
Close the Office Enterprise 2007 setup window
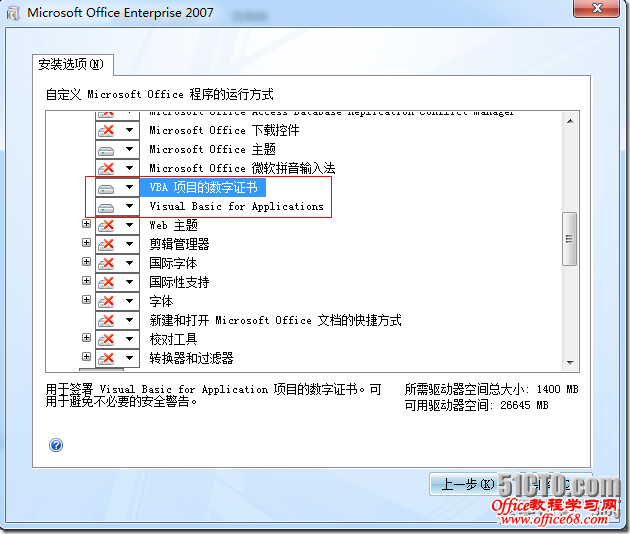click(597, 8)
